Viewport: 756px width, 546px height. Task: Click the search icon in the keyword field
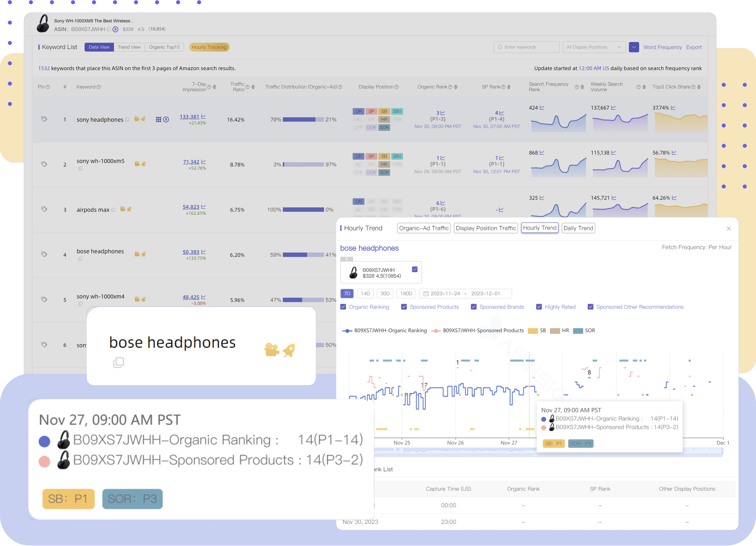click(500, 47)
